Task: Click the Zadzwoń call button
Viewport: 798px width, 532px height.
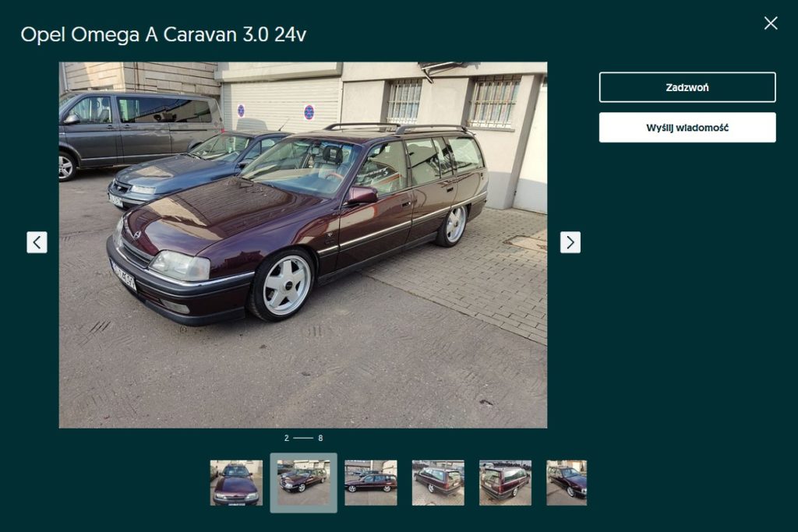Action: (687, 87)
